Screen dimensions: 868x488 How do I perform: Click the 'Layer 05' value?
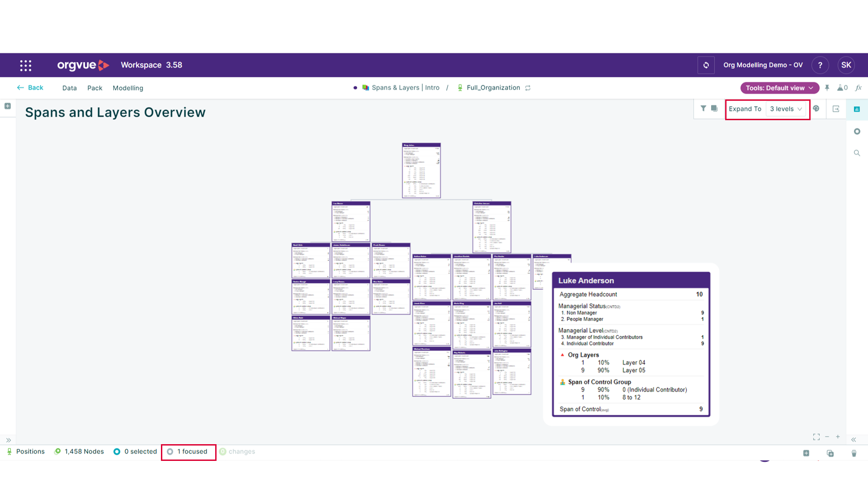634,370
